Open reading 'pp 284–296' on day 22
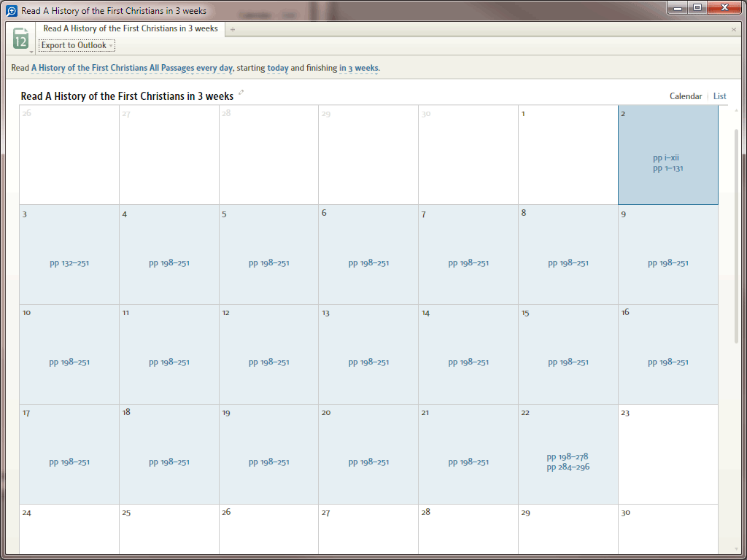This screenshot has width=747, height=560. (x=568, y=467)
